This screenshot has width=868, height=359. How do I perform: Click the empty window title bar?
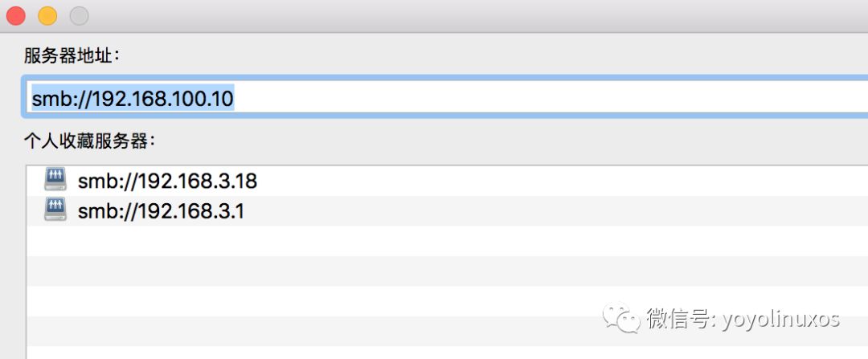[x=476, y=15]
